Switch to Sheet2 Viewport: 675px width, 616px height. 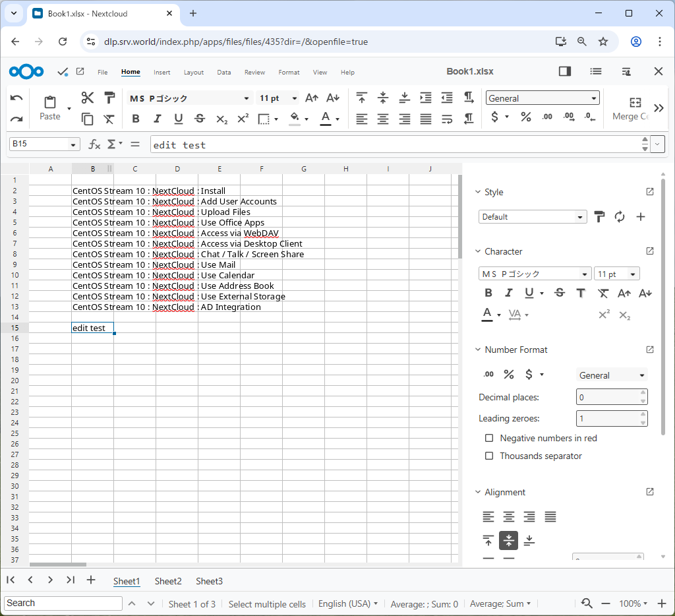coord(167,581)
